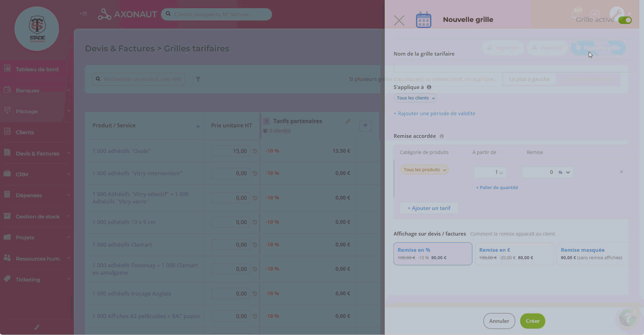Click the Remise accordée info icon

[442, 136]
